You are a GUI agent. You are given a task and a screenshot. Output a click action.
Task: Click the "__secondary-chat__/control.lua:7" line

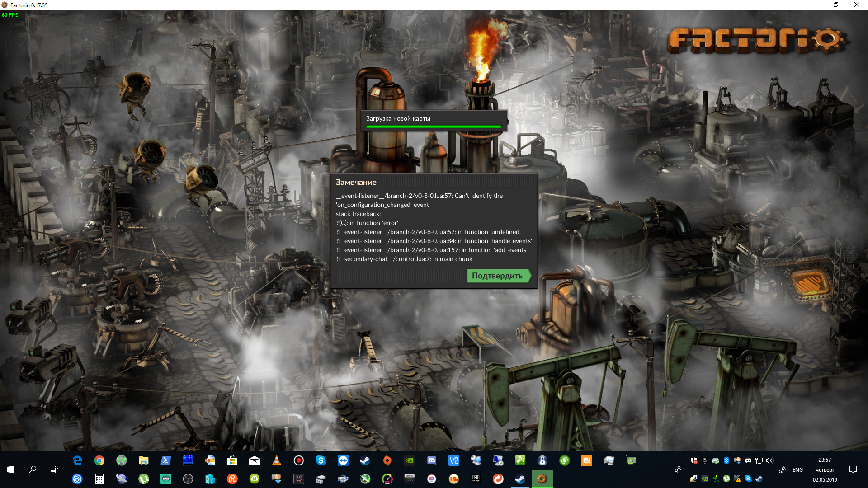pos(404,259)
